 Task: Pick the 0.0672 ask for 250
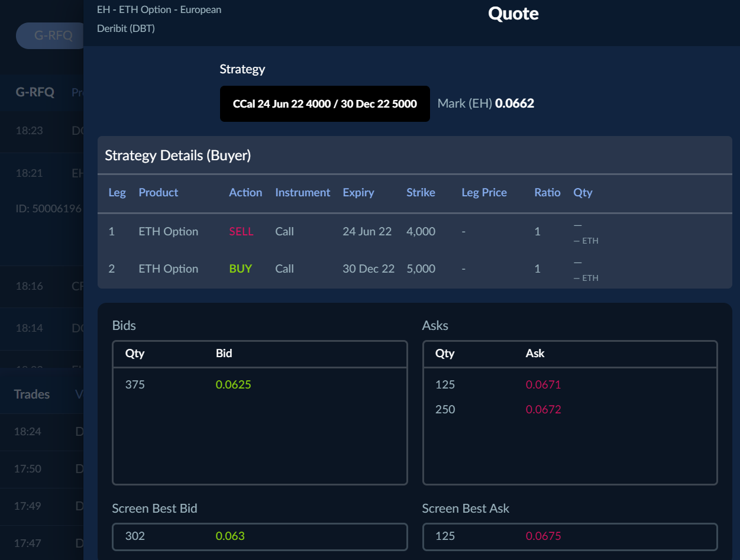[543, 410]
